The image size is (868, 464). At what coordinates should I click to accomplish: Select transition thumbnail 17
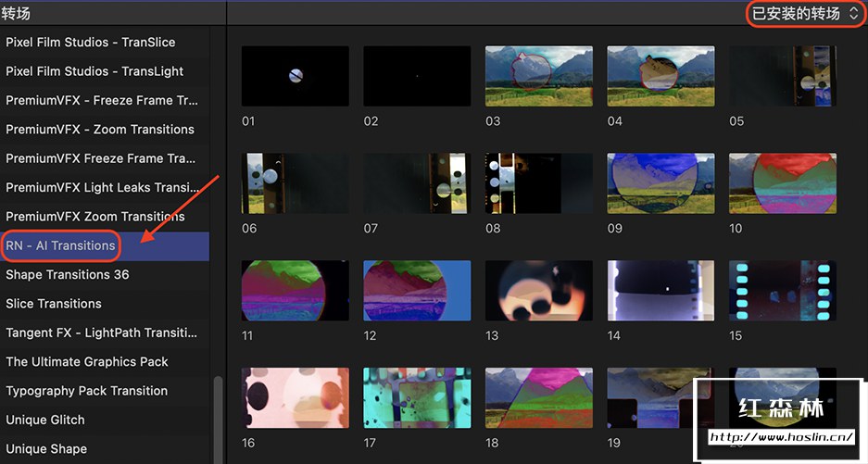[417, 397]
